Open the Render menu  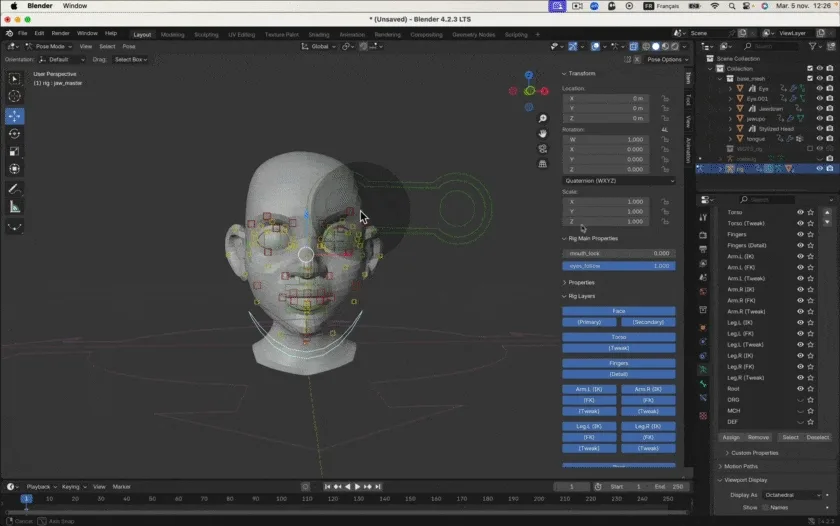[x=61, y=33]
